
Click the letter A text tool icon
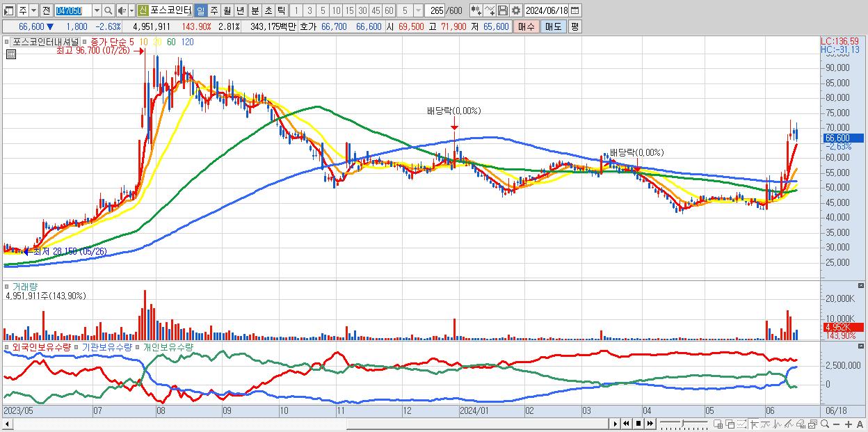click(x=860, y=424)
